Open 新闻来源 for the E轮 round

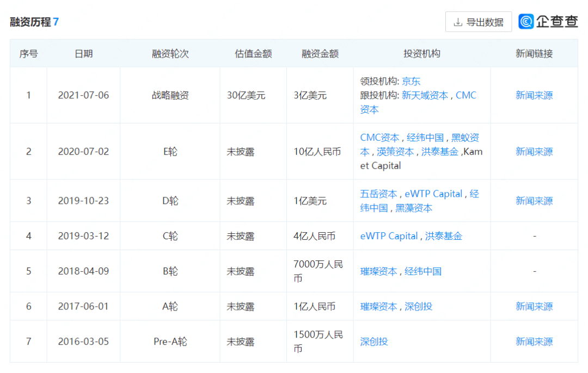(534, 151)
